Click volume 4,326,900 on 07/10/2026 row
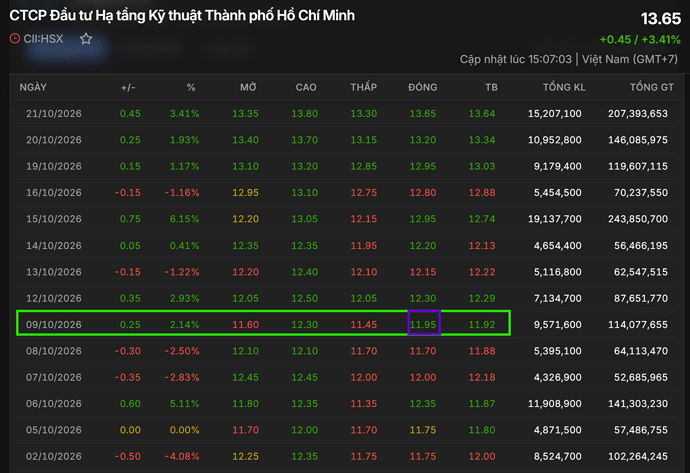 (x=558, y=378)
